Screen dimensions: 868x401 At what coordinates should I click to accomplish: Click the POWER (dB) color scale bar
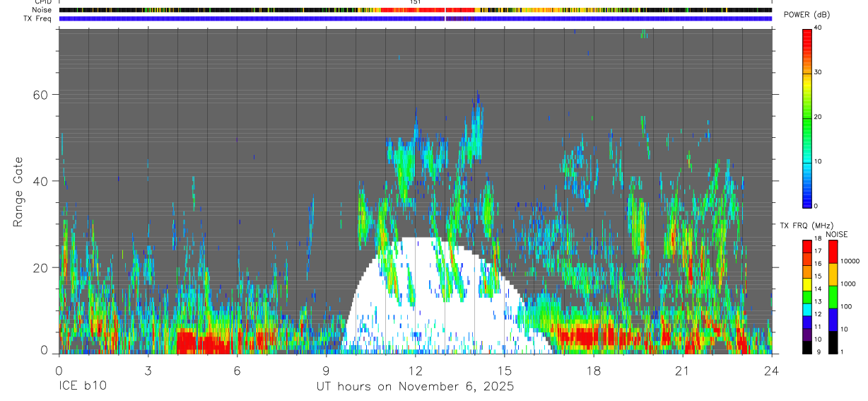coord(807,117)
